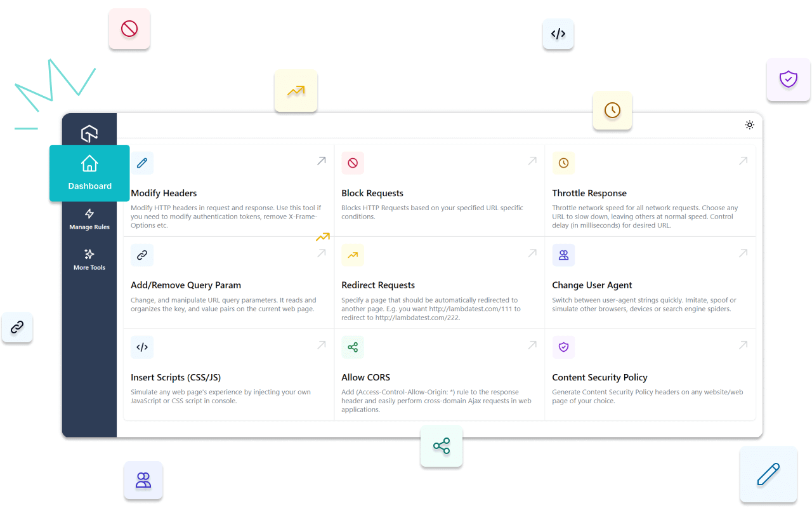This screenshot has height=508, width=812.
Task: Click the app logo at sidebar top
Action: 89,133
